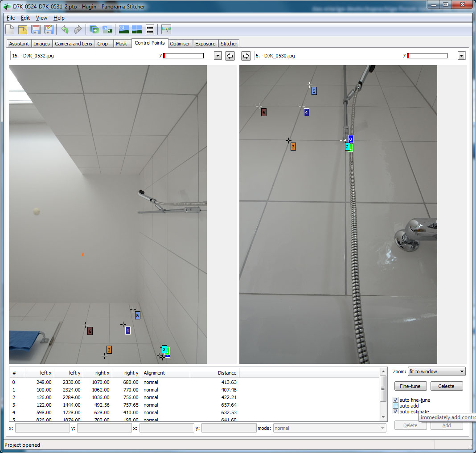Viewport: 476px width, 453px height.
Task: Switch to the Optimiser tab
Action: 180,44
